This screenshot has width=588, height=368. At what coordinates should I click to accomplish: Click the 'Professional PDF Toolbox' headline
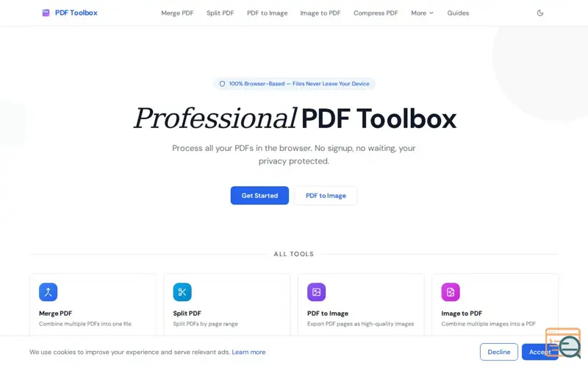295,118
